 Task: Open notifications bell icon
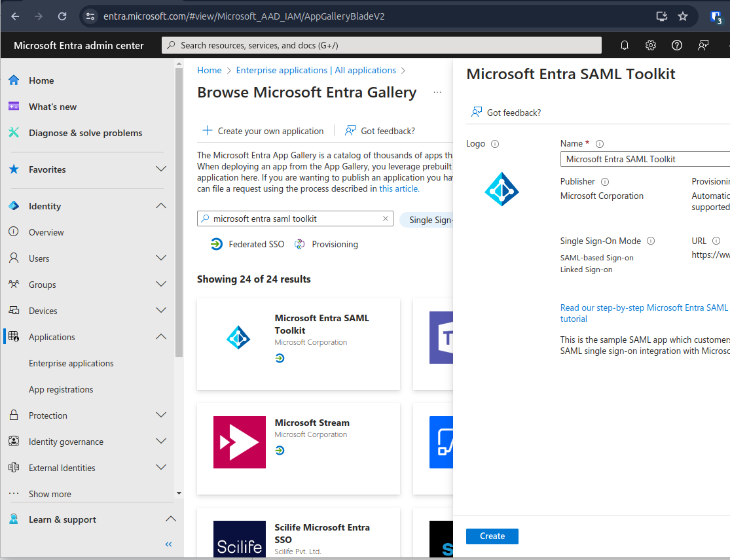[x=625, y=45]
